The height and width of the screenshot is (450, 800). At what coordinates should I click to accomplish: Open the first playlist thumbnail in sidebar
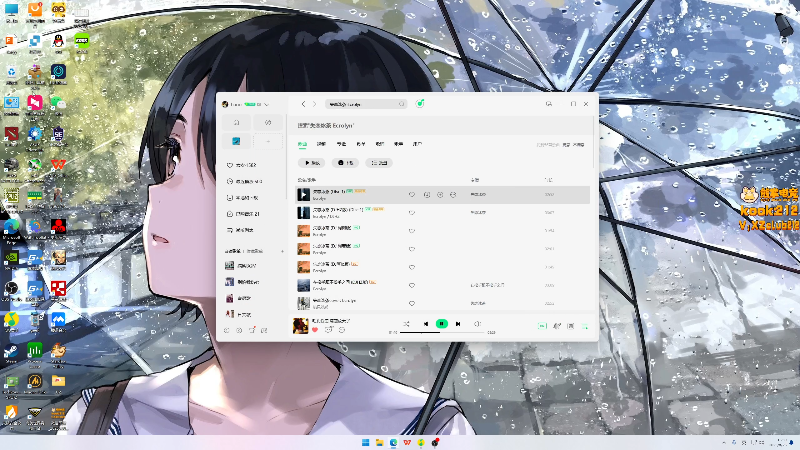point(230,266)
